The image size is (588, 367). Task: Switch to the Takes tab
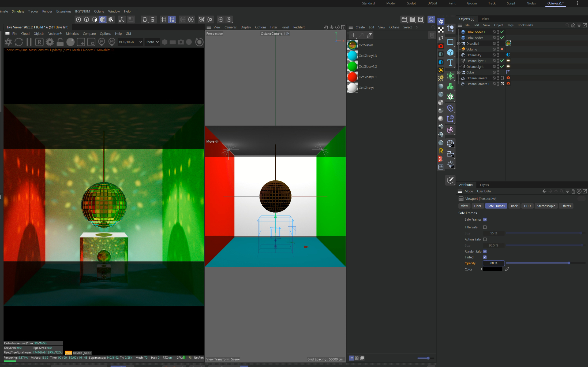(x=485, y=19)
